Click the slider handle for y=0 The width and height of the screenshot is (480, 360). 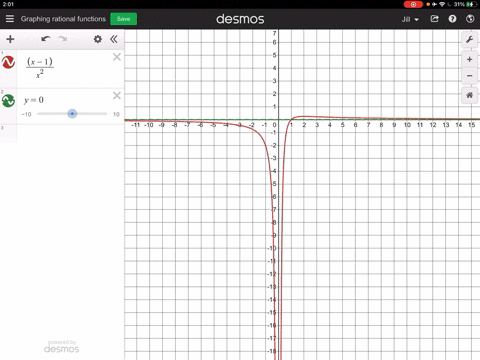(x=72, y=114)
